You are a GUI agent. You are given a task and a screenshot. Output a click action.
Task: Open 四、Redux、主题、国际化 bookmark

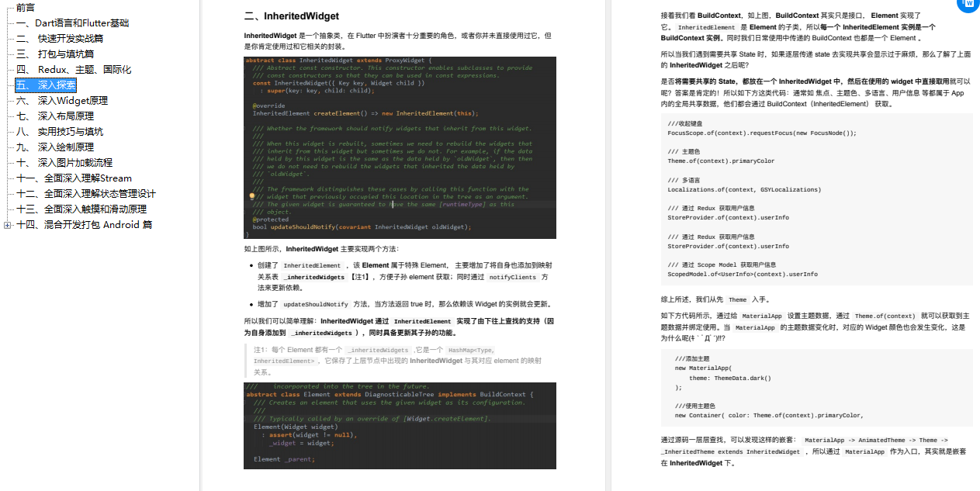pyautogui.click(x=74, y=70)
